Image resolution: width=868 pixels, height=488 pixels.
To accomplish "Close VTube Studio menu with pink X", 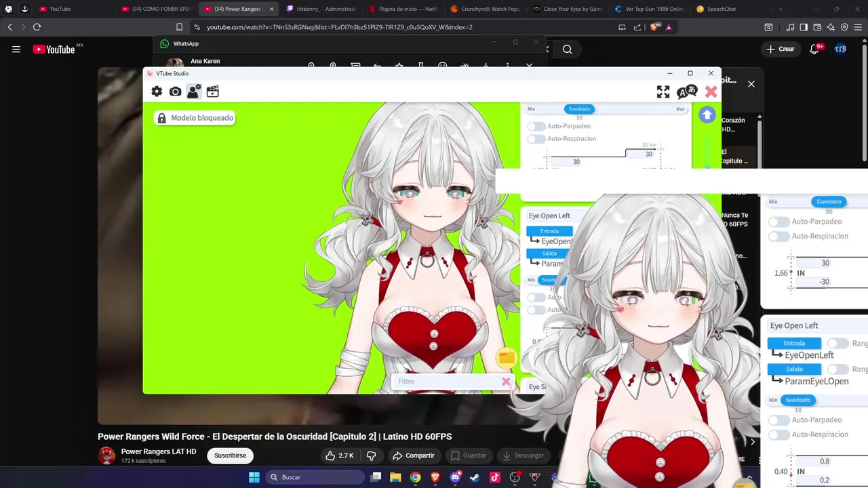I will point(711,92).
